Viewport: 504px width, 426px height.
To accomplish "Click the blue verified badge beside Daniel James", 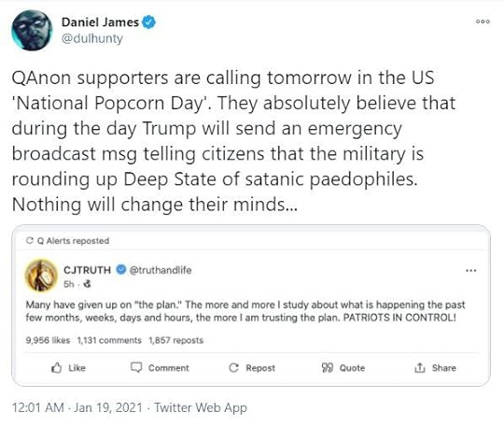I will pos(148,22).
